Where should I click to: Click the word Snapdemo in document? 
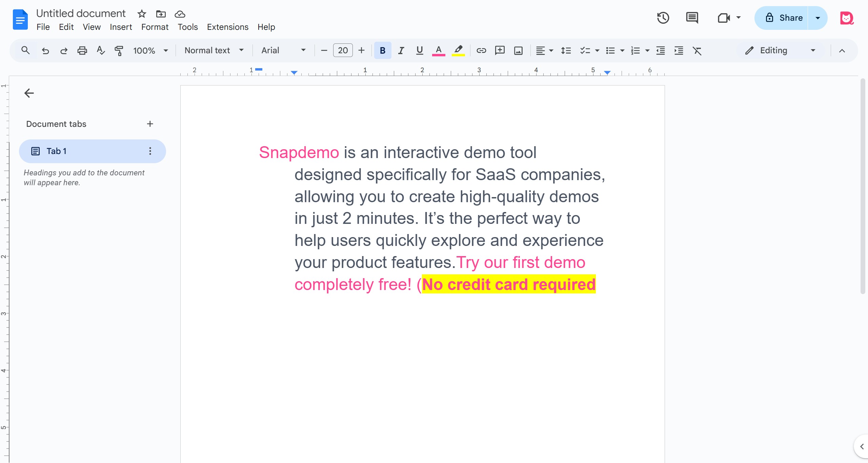tap(299, 152)
